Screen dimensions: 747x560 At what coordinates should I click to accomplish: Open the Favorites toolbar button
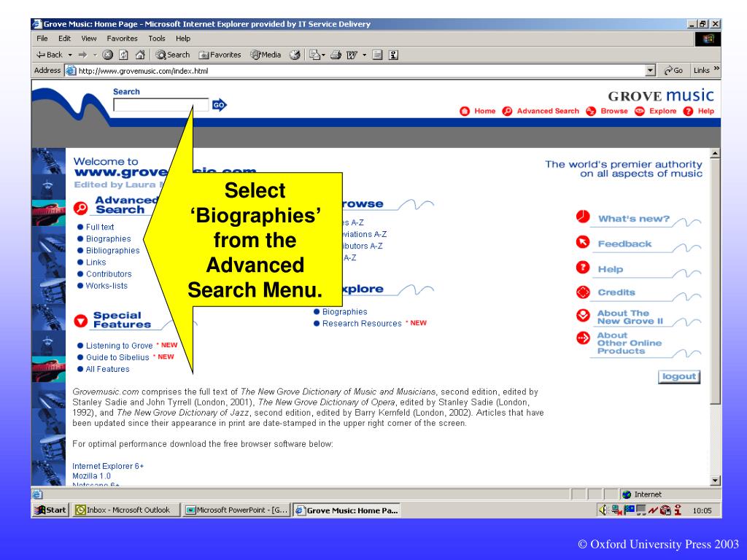220,55
